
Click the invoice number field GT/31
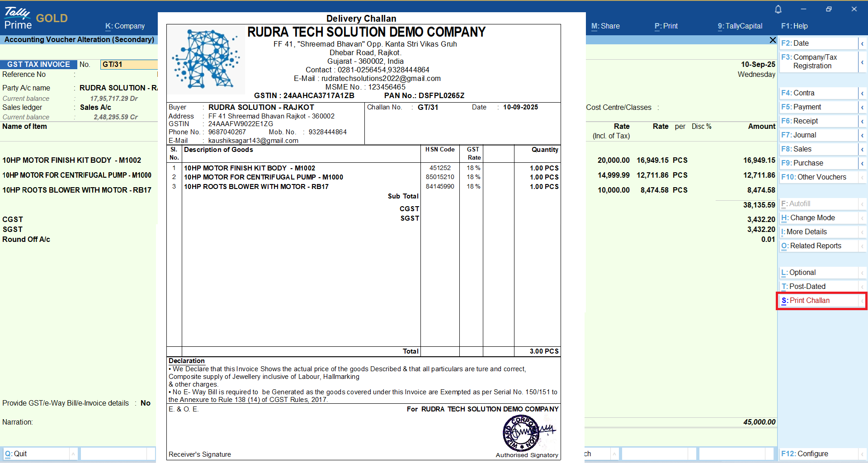coord(129,65)
